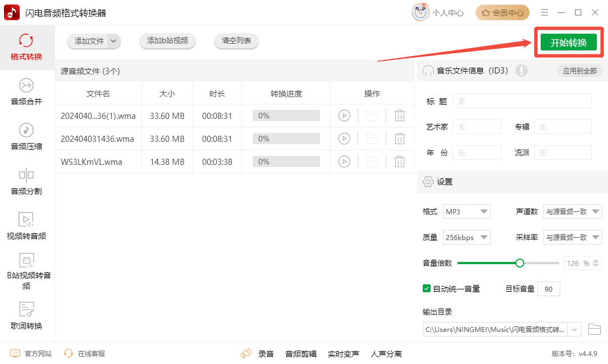Click the 大小 column header

167,93
